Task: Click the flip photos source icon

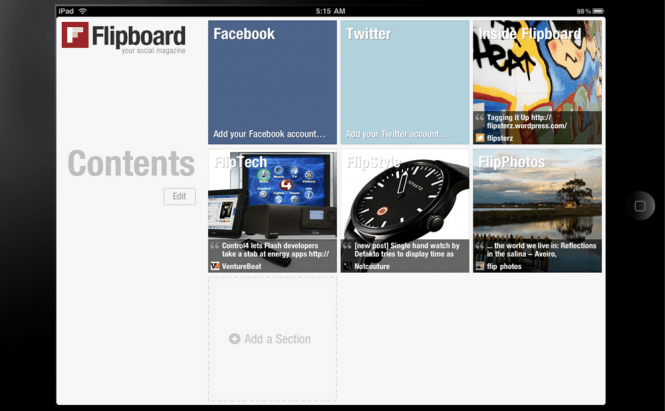Action: 480,266
